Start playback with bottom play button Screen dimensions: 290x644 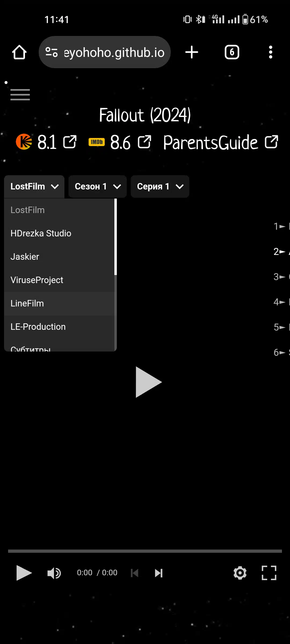click(x=24, y=573)
